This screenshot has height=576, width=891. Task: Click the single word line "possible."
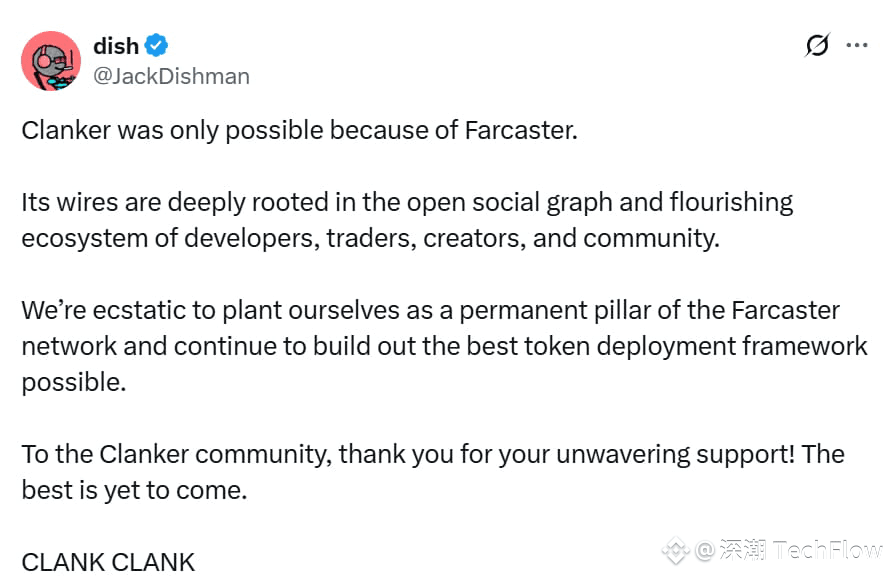pyautogui.click(x=74, y=383)
